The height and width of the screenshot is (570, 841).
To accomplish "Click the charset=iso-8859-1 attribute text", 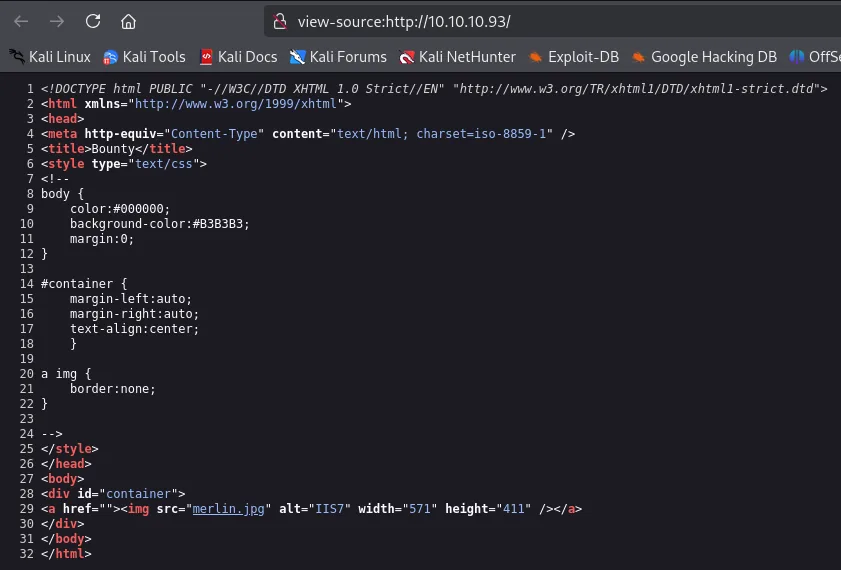I will [481, 134].
